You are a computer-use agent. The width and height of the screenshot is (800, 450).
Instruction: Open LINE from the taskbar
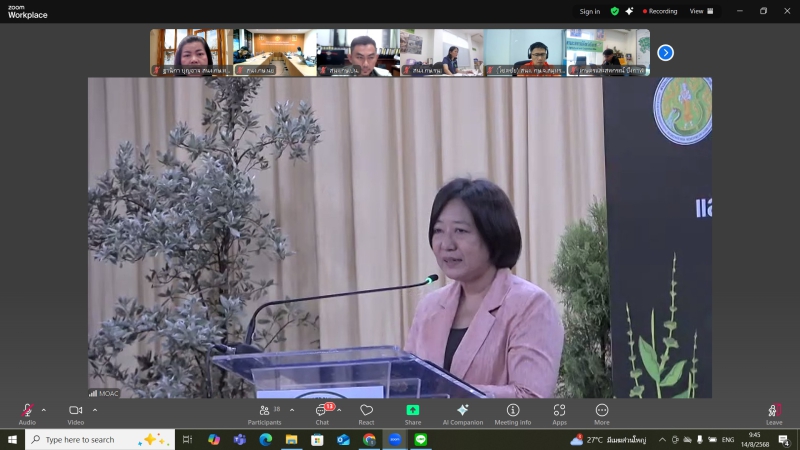(421, 439)
